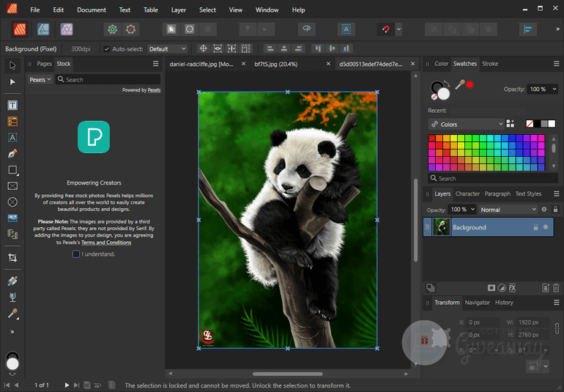Open Stock panel hamburger menu
Viewport: 564px width, 392px height.
(x=156, y=64)
